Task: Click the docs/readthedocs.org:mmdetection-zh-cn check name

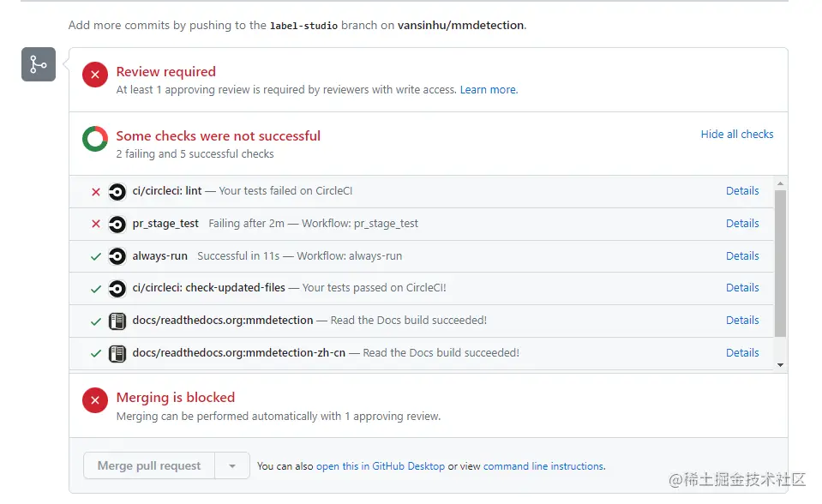Action: click(239, 352)
